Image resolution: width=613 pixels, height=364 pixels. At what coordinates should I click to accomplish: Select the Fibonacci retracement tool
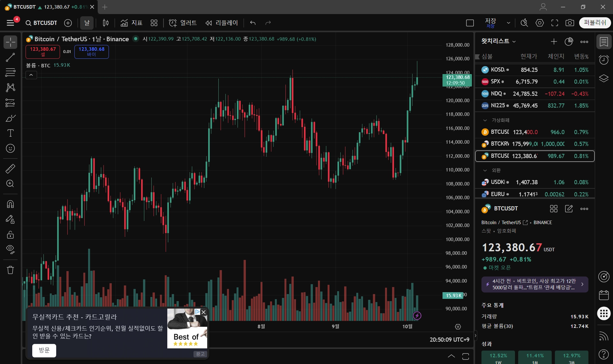tap(10, 72)
